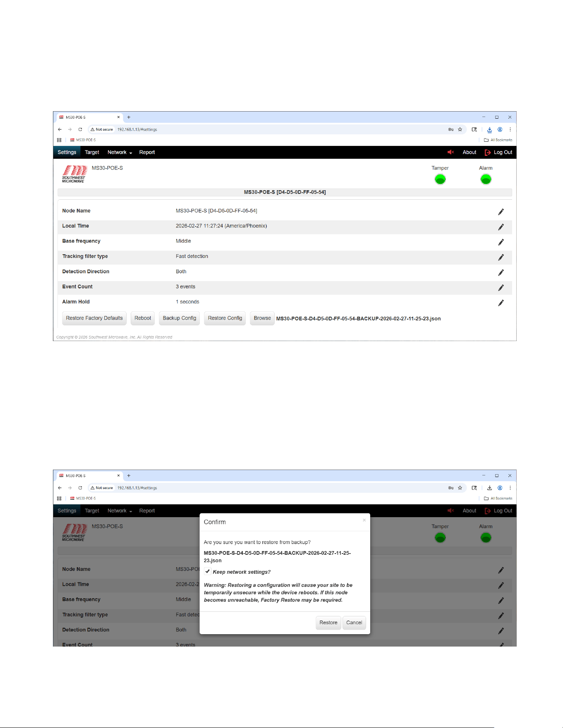This screenshot has height=728, width=563.
Task: Edit Node Name with its pencil icon
Action: click(501, 212)
